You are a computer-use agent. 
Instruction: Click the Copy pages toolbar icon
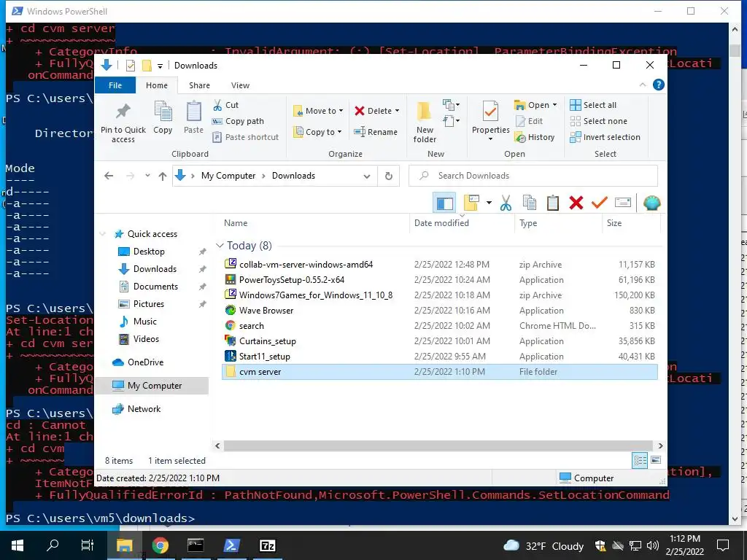[530, 203]
